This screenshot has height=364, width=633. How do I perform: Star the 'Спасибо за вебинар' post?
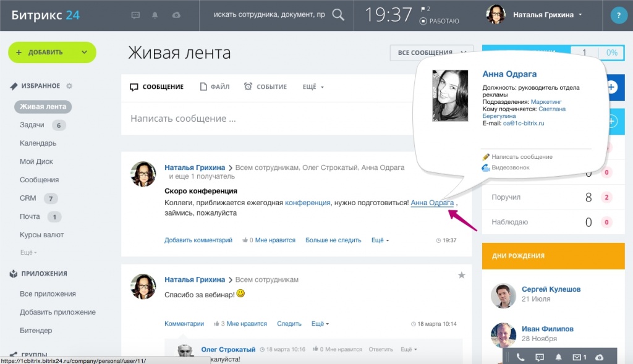click(x=461, y=275)
